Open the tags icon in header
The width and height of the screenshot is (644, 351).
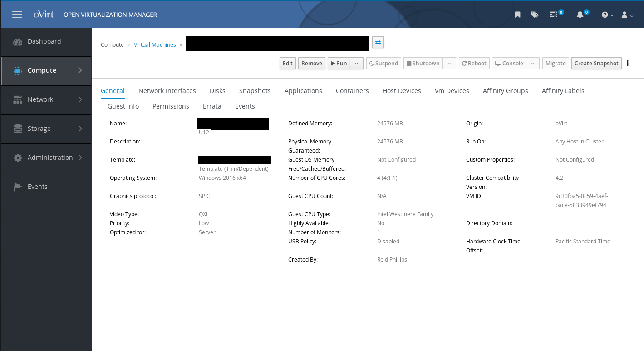pos(535,15)
